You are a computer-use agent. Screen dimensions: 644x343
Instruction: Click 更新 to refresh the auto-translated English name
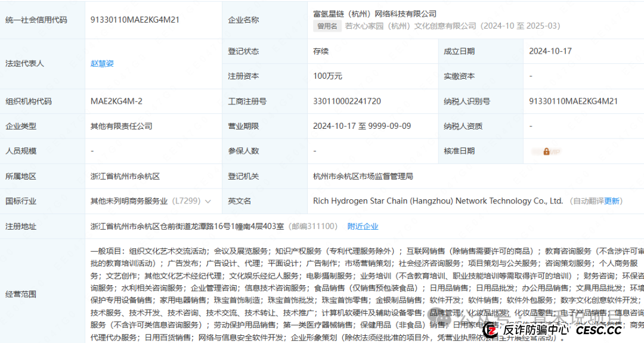[612, 202]
